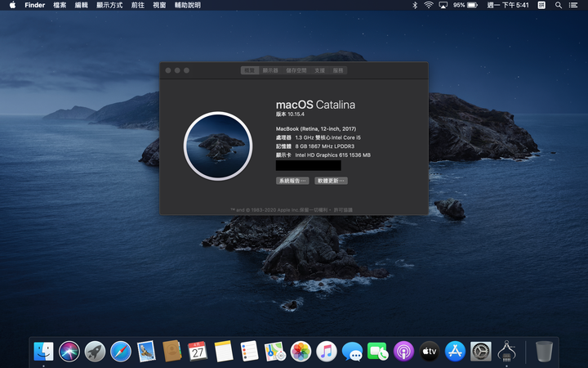Open Reminders list icon in Dock
Screen dimensions: 588x368
249,352
